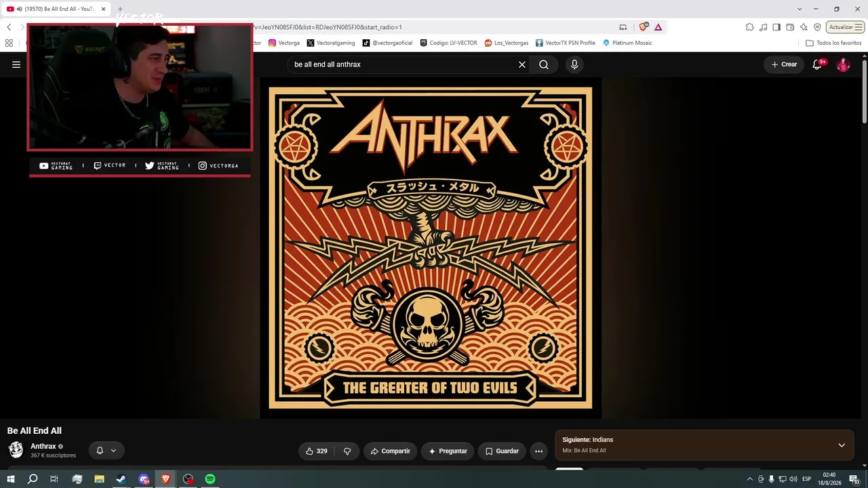Open the Platinum Mosaic bookmark

pos(627,43)
